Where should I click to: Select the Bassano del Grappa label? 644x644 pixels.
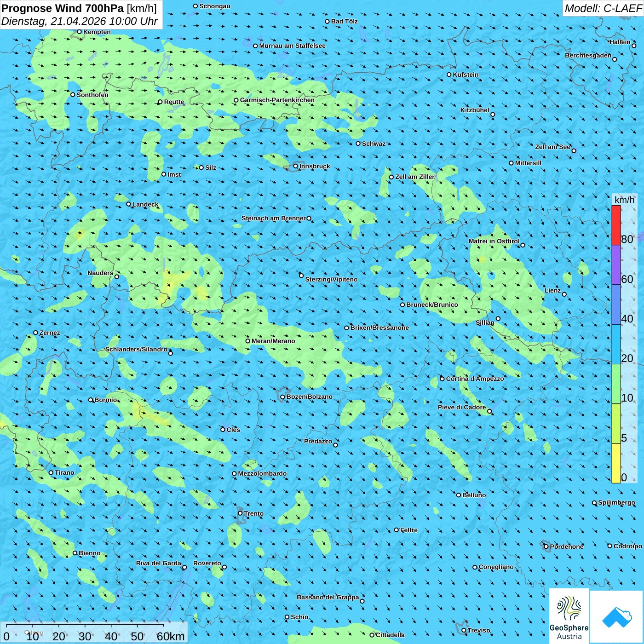pyautogui.click(x=328, y=597)
